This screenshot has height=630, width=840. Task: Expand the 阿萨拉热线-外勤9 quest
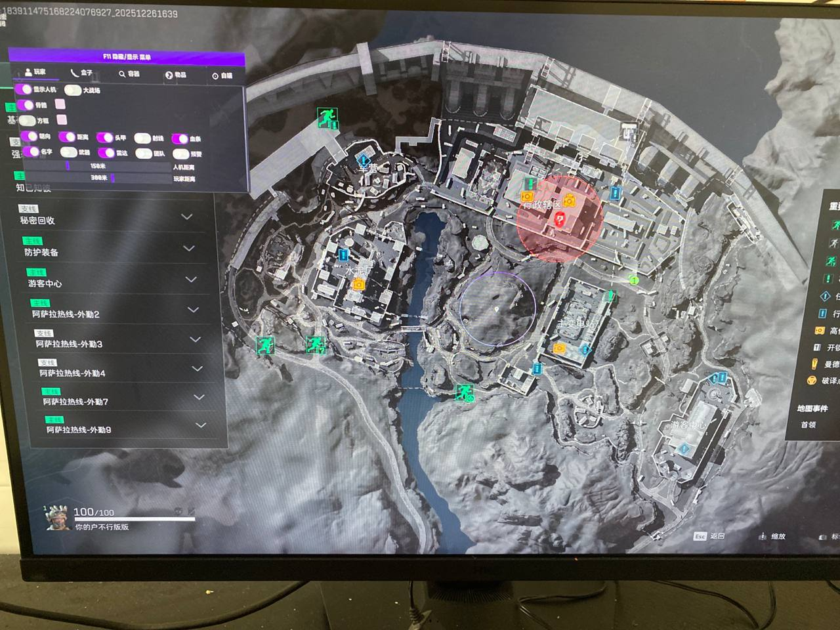tap(201, 425)
